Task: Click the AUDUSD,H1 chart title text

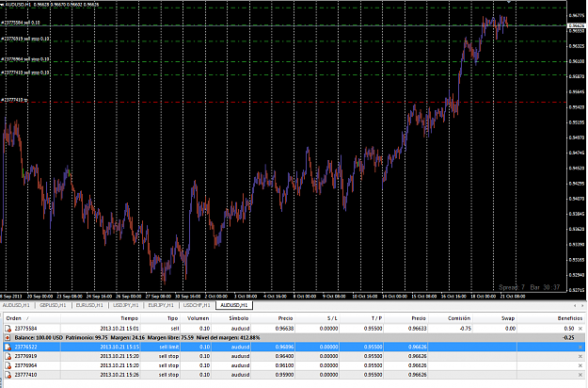Action: click(18, 5)
